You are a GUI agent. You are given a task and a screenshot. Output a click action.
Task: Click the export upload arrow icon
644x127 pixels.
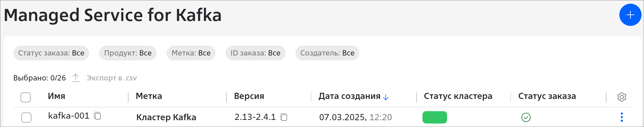click(x=75, y=78)
